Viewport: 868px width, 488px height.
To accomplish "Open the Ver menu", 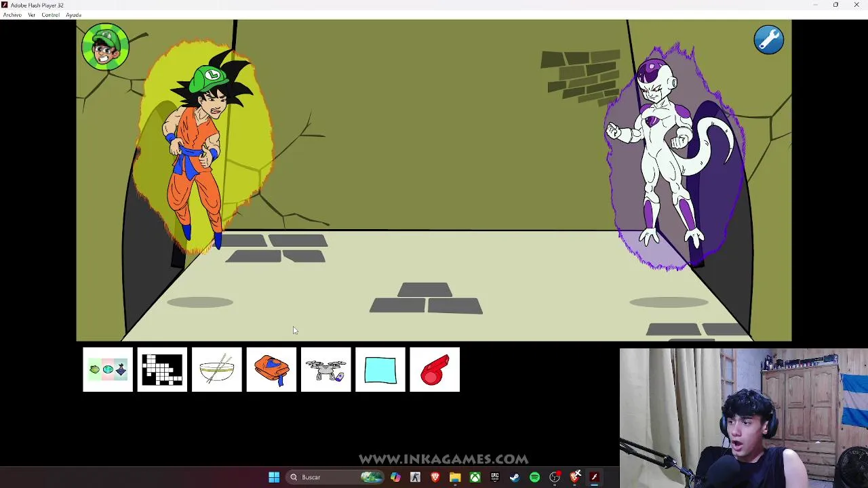I will point(31,15).
